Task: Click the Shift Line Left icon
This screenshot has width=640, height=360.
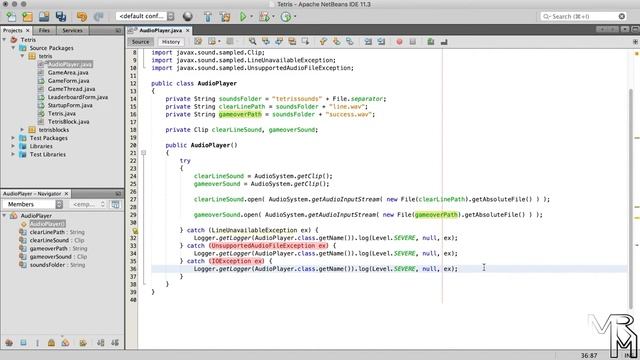Action: tap(368, 41)
